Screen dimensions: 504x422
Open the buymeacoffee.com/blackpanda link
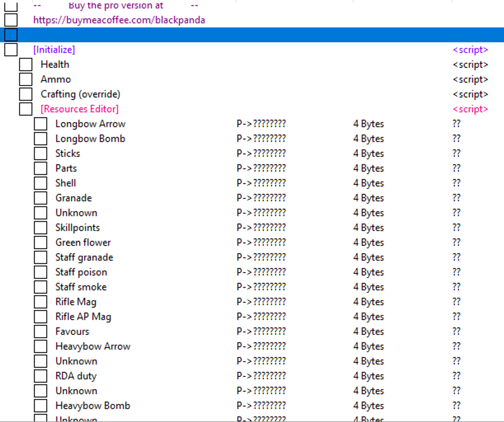pos(119,20)
